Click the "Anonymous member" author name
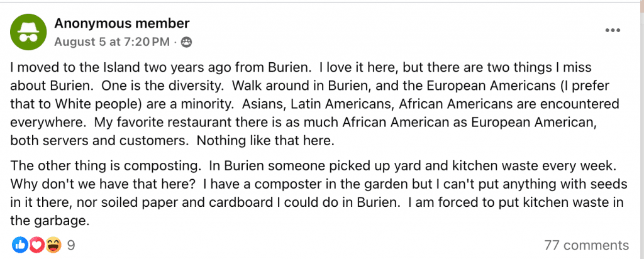Screen dimensions: 644x259 121,24
